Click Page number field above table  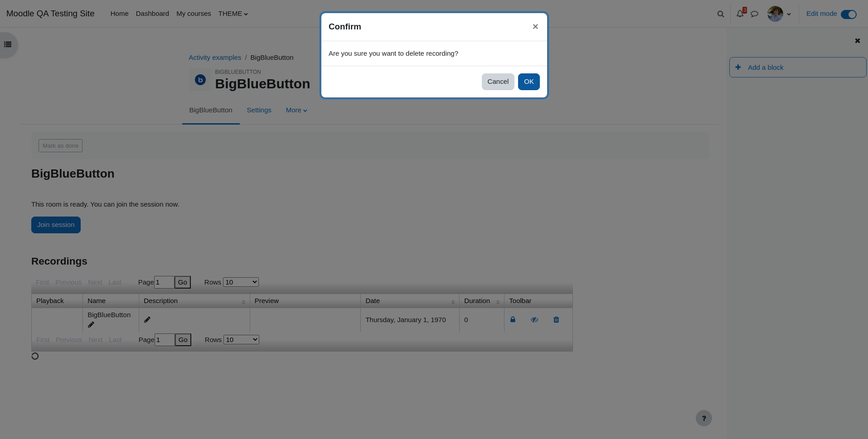(x=164, y=282)
